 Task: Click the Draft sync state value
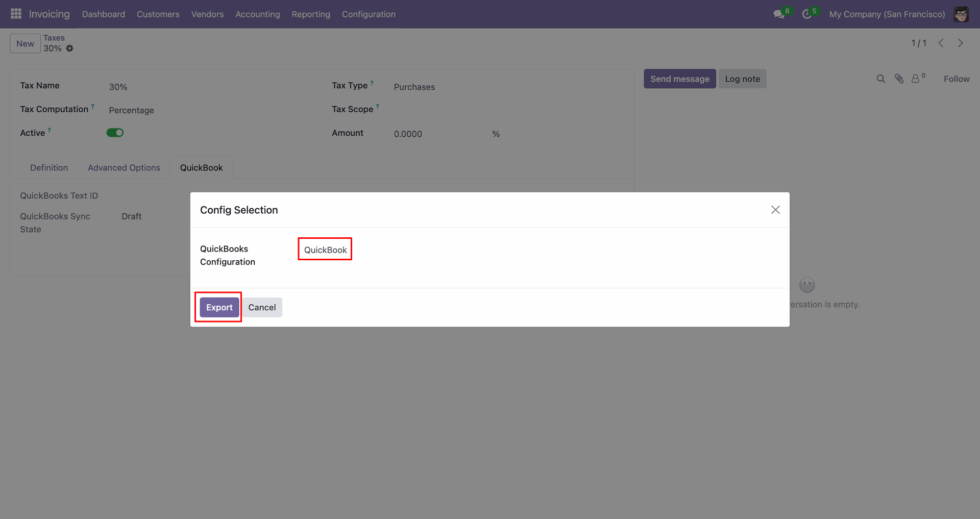click(132, 216)
